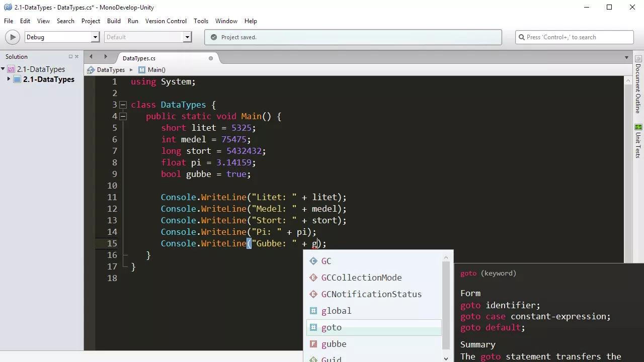644x362 pixels.
Task: Open the Document Outline side pad
Action: pos(638,84)
